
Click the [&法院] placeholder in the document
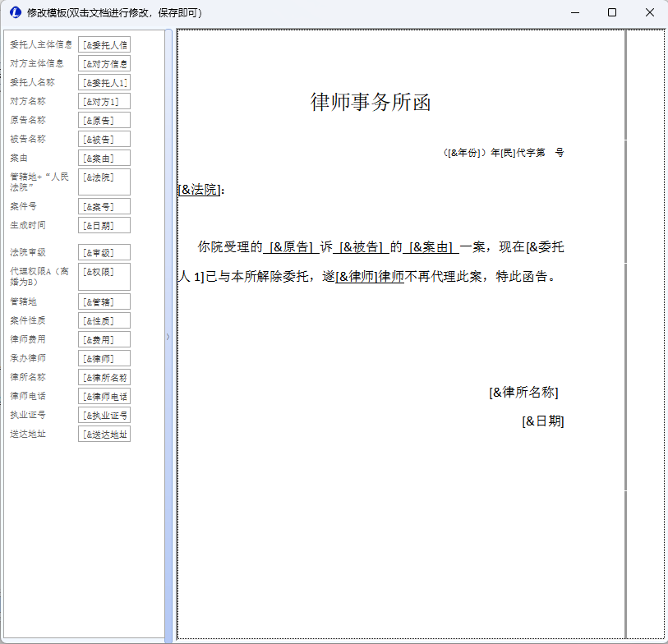pos(200,190)
